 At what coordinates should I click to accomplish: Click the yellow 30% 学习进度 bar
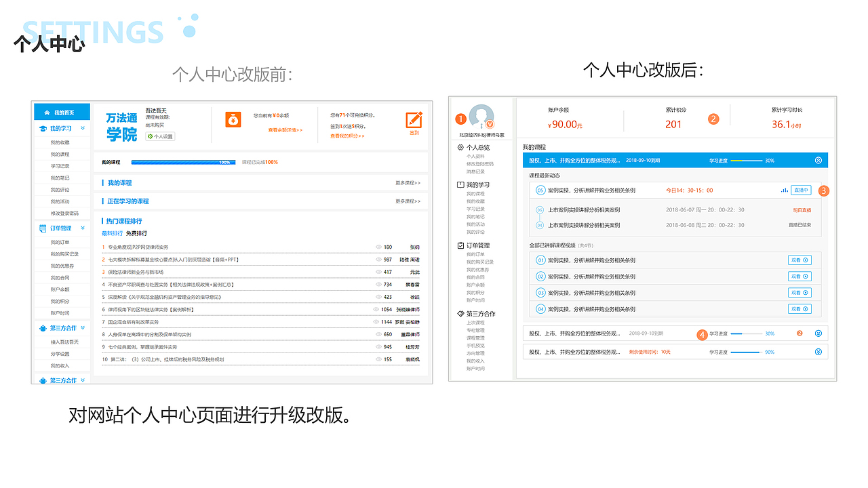[x=746, y=161]
